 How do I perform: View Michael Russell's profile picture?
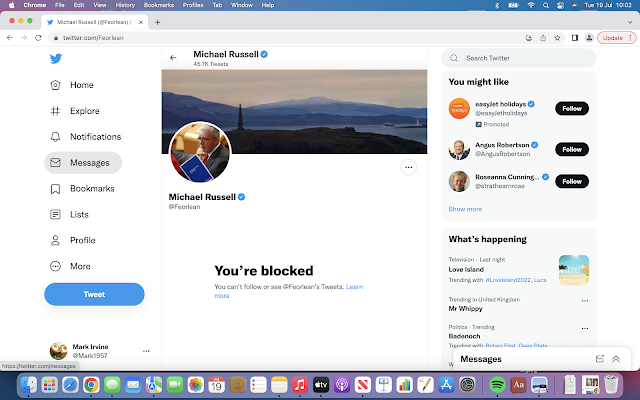pyautogui.click(x=200, y=152)
